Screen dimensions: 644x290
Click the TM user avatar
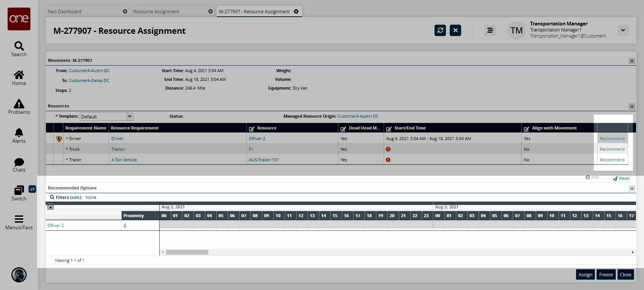click(516, 30)
